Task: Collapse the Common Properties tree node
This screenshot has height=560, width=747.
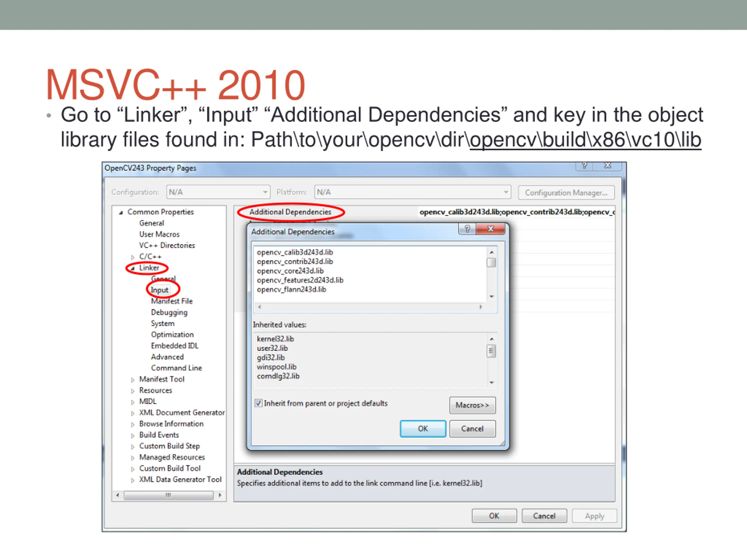Action: click(x=121, y=212)
